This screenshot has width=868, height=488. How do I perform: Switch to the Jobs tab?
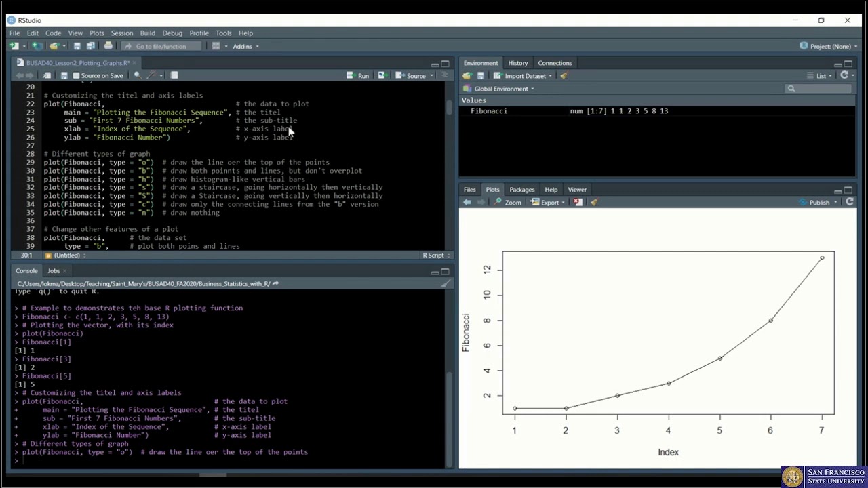pos(54,271)
